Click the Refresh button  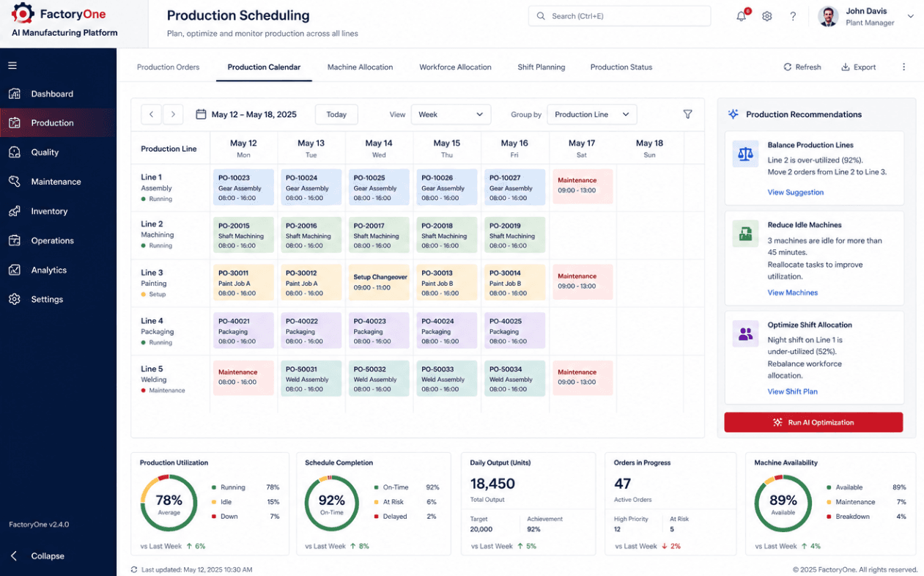point(802,67)
